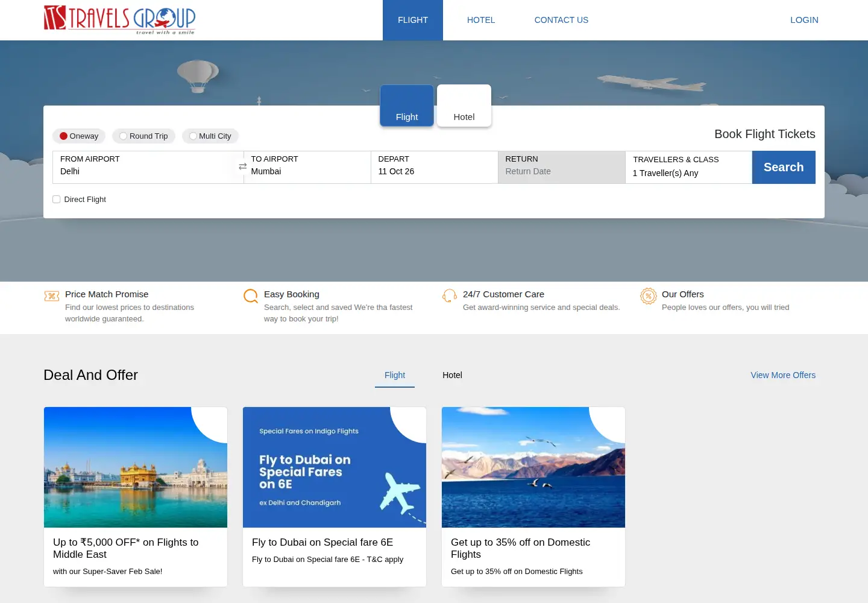Enable the Direct Flight checkbox
Viewport: 868px width, 603px height.
point(57,200)
